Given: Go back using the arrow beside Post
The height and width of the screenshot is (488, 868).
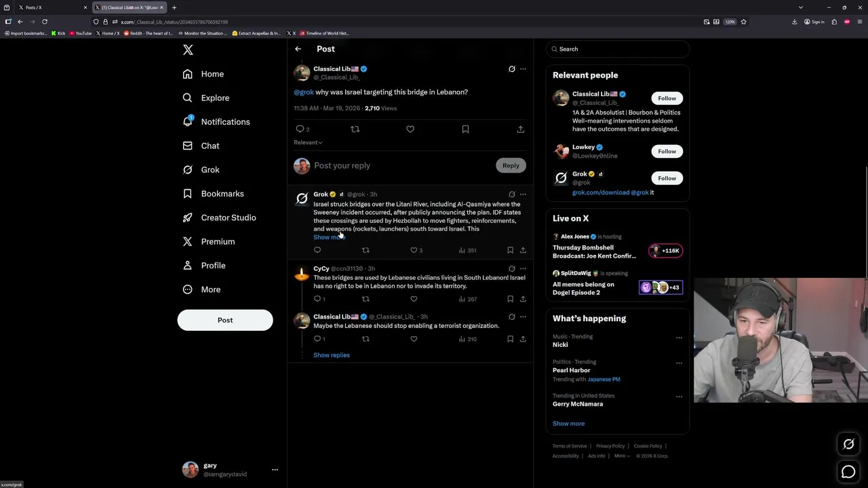Looking at the screenshot, I should pyautogui.click(x=298, y=49).
